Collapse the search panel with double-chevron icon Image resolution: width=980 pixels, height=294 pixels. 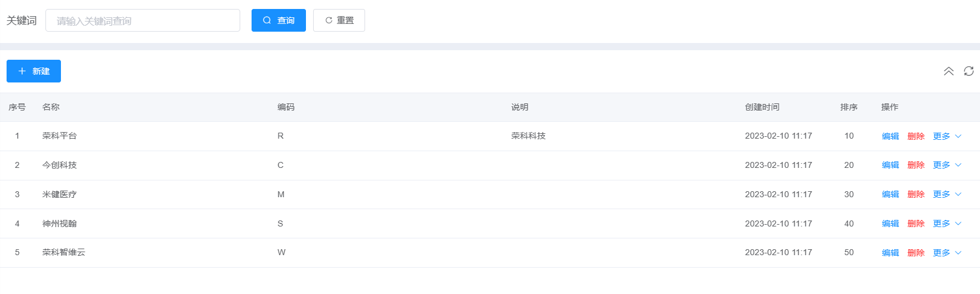[948, 71]
